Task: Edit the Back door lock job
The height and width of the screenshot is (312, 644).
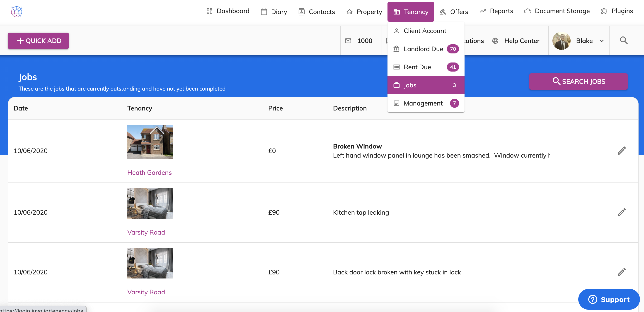Action: click(622, 272)
